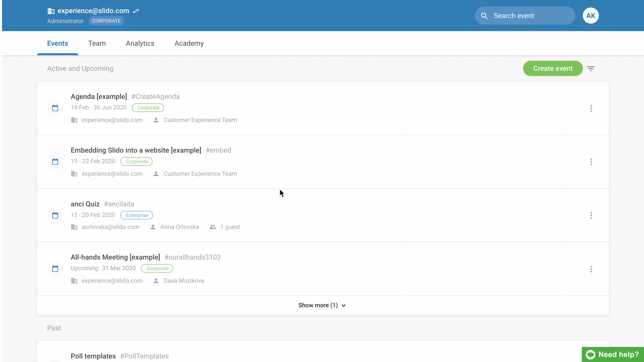Open the AK user avatar menu
The image size is (644, 362).
(591, 16)
